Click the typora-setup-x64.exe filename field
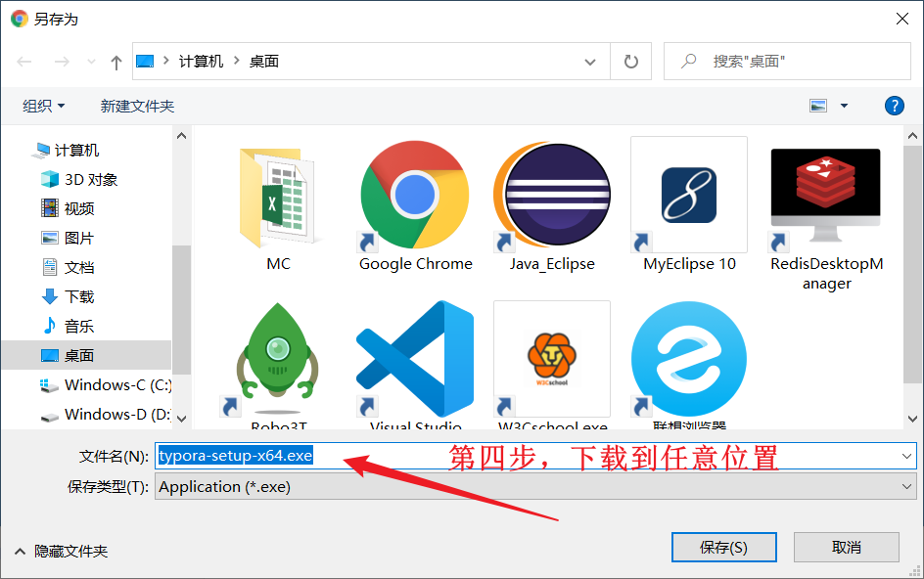The image size is (924, 579). pyautogui.click(x=535, y=456)
